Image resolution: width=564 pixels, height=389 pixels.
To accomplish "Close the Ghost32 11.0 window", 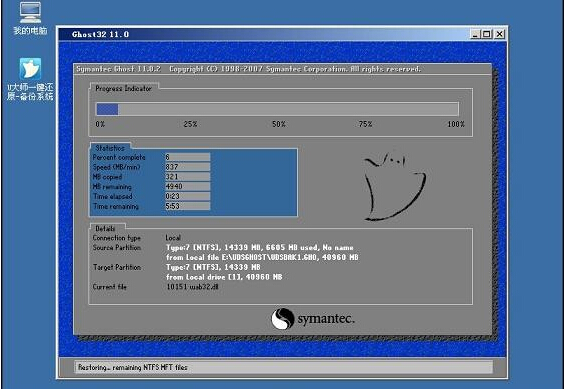I will (500, 34).
